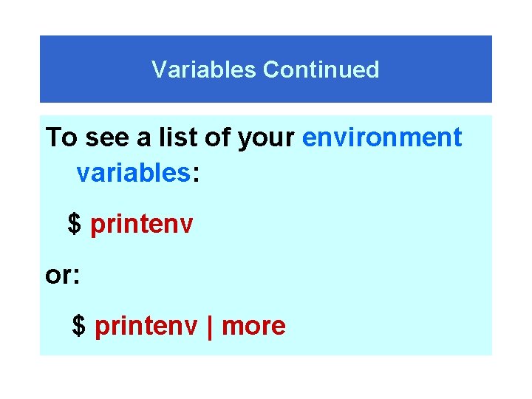This screenshot has width=532, height=399.
Task: Select the word "Variables" in the title
Action: (x=203, y=69)
